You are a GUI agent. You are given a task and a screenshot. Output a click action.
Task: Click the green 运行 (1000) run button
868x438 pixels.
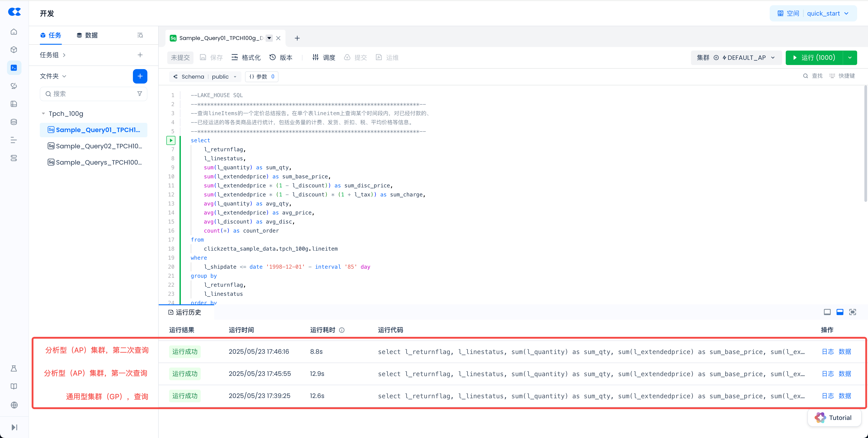814,58
